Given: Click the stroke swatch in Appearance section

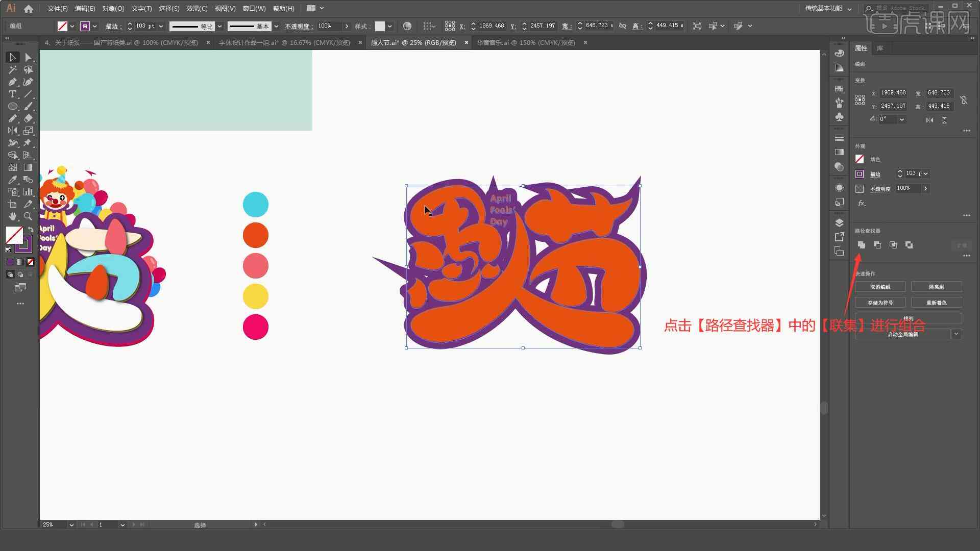Looking at the screenshot, I should [860, 174].
